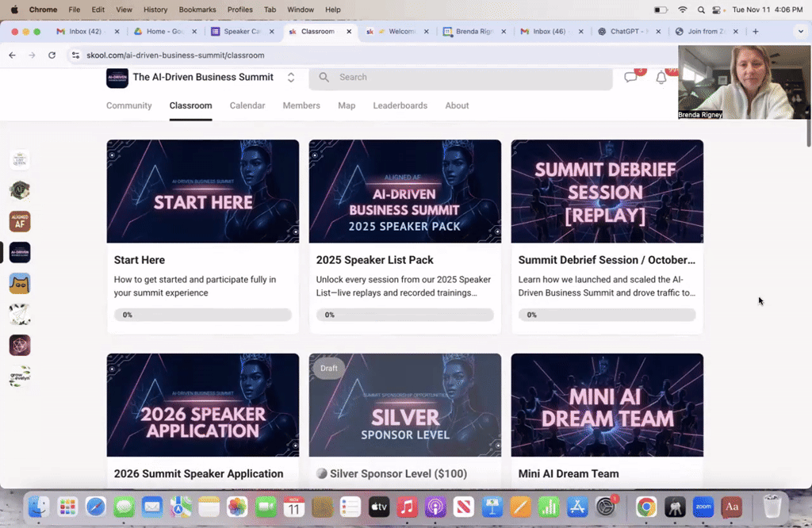Click the 0% progress bar on Start Here
The height and width of the screenshot is (528, 812).
click(202, 315)
